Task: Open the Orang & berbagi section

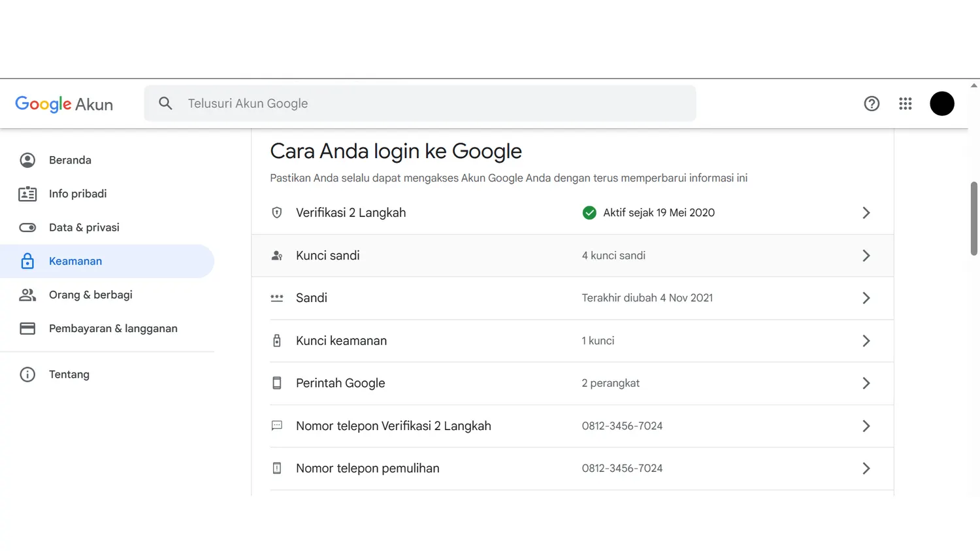Action: tap(90, 295)
